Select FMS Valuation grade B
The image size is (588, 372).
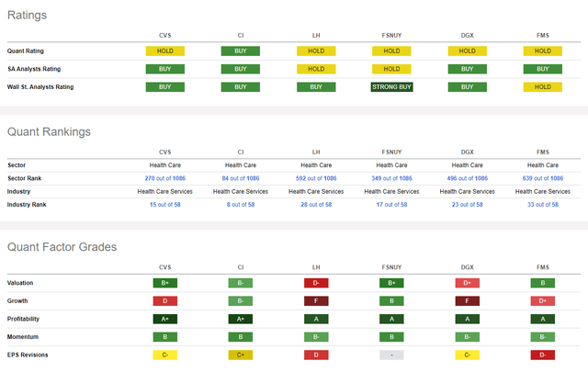coord(543,283)
